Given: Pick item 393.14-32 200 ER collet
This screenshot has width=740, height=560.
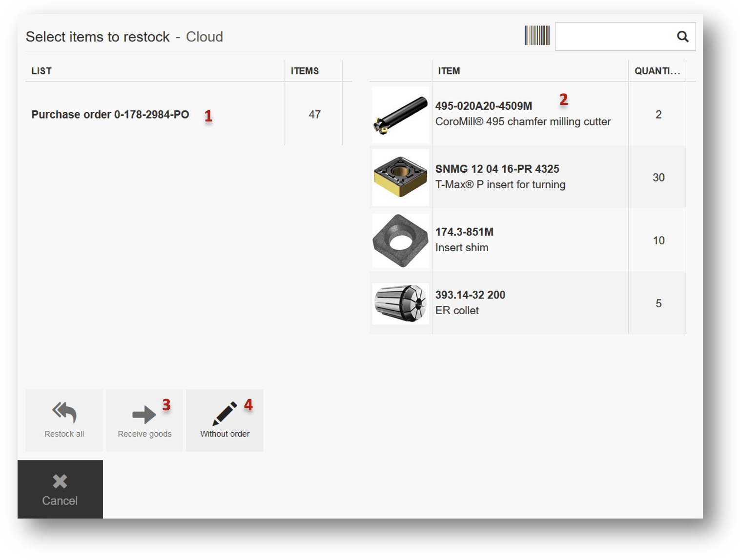Looking at the screenshot, I should tap(470, 302).
